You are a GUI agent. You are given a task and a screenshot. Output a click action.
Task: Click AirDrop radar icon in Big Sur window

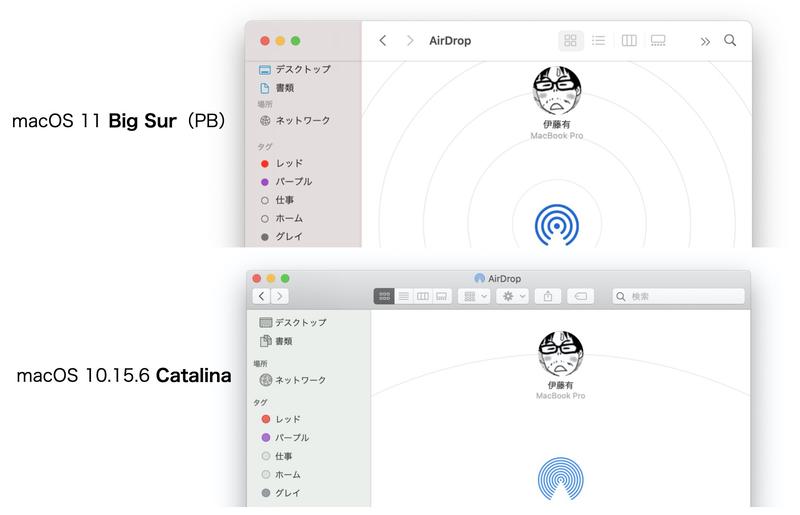click(557, 225)
